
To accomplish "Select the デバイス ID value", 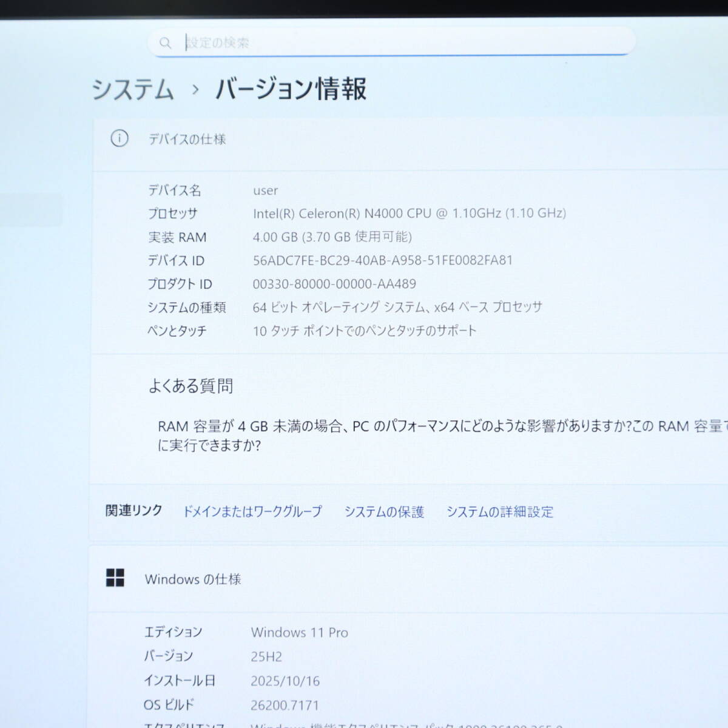I will point(383,260).
